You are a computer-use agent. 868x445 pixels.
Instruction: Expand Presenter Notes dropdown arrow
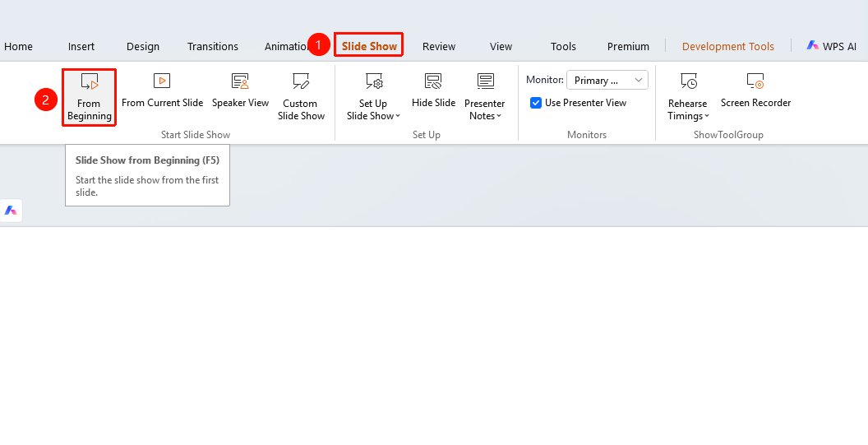(499, 116)
